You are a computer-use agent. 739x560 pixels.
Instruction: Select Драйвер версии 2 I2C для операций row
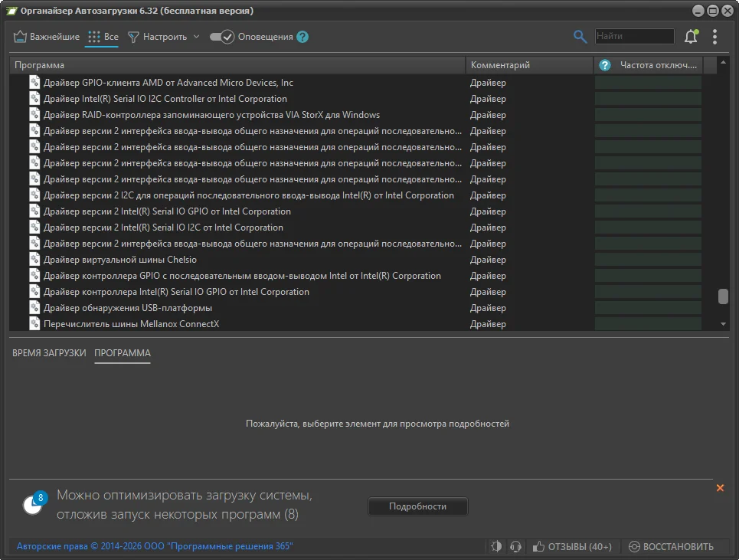(356, 195)
